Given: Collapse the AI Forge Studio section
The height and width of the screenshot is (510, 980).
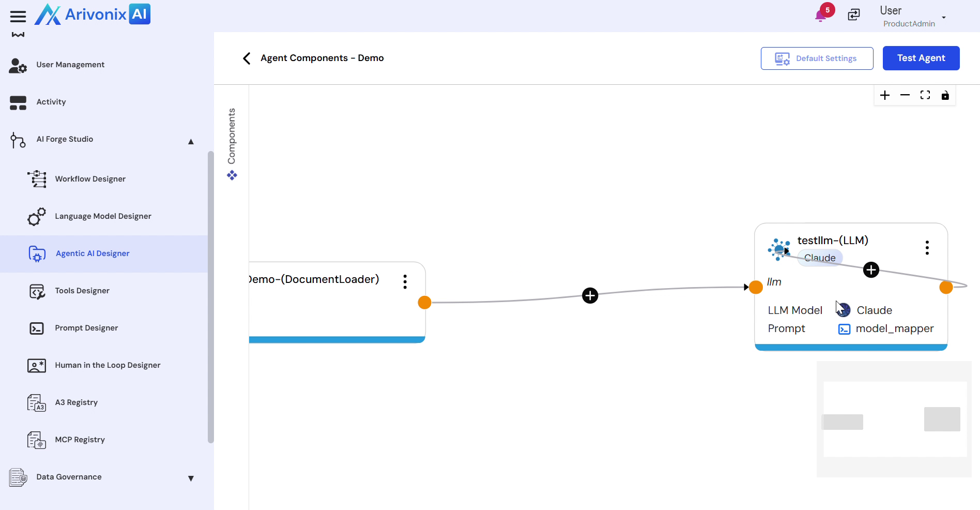Looking at the screenshot, I should point(191,141).
